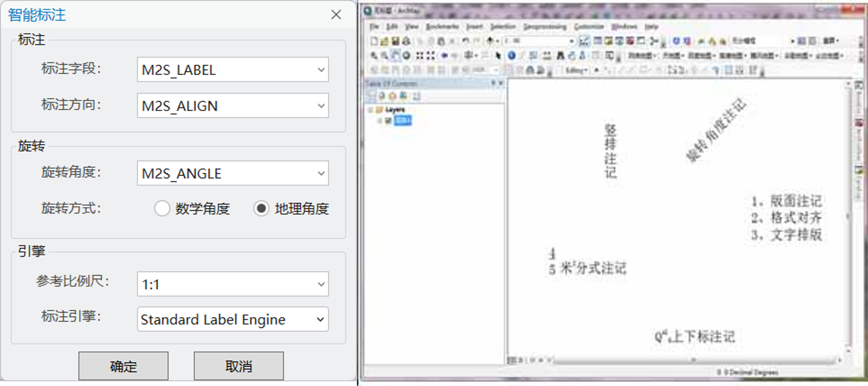Viewport: 868px width, 386px height.
Task: Click the Fixed Zoom Out arrows icon
Action: pos(430,56)
